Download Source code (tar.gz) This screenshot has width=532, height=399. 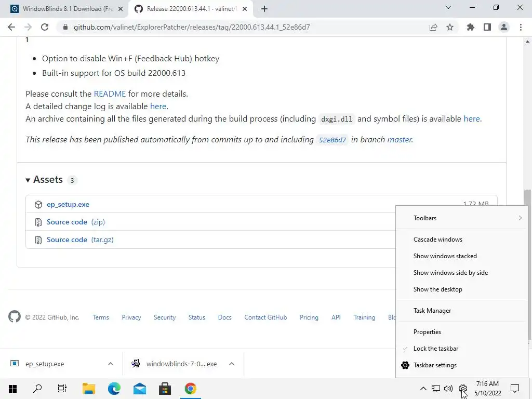tap(80, 240)
